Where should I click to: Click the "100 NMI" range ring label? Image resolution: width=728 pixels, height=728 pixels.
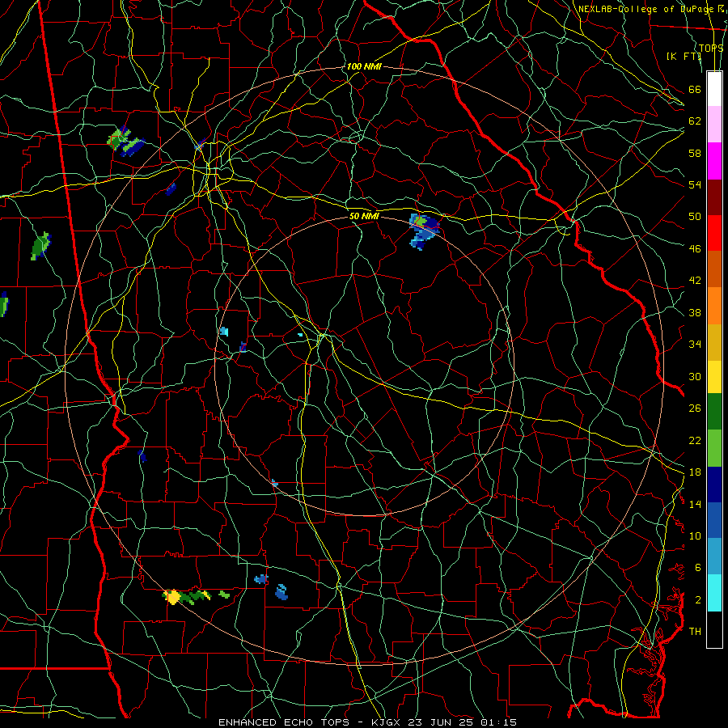point(363,67)
